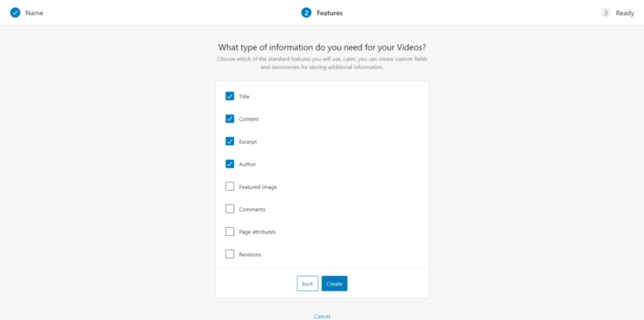
Task: Click the Cancel link
Action: (322, 316)
